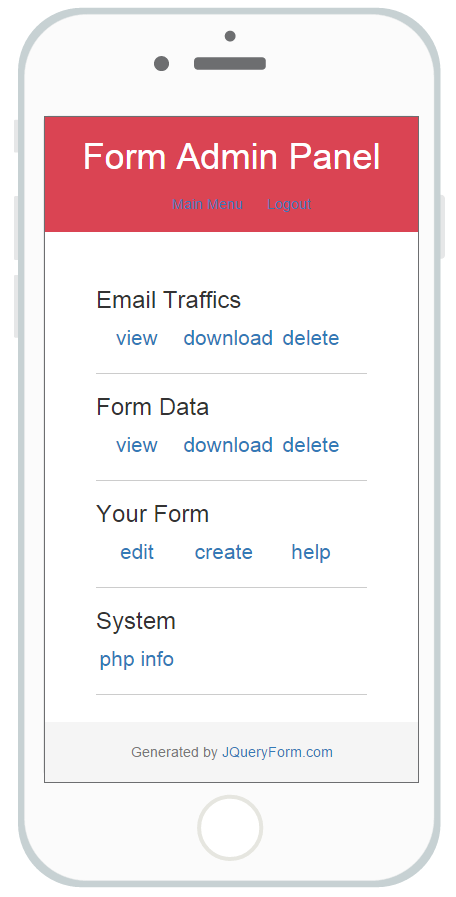Click the Email Traffics heading
Viewport: 456px width, 897px height.
[168, 300]
